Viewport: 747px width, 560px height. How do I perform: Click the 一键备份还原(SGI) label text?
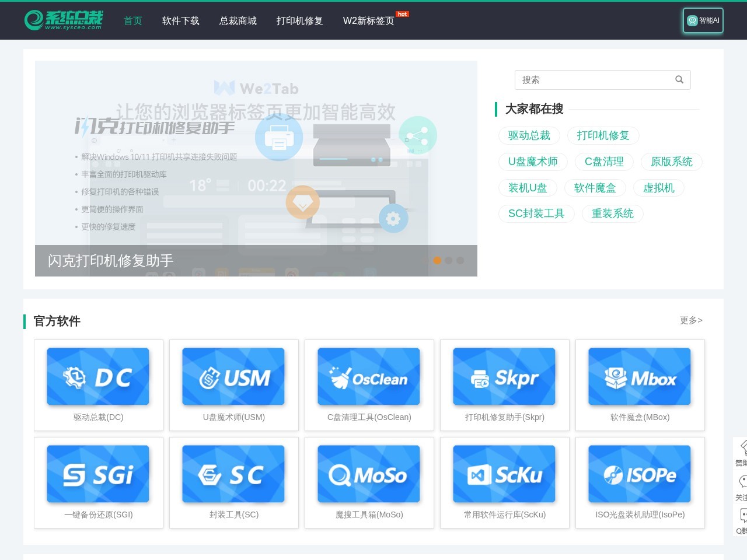coord(98,514)
